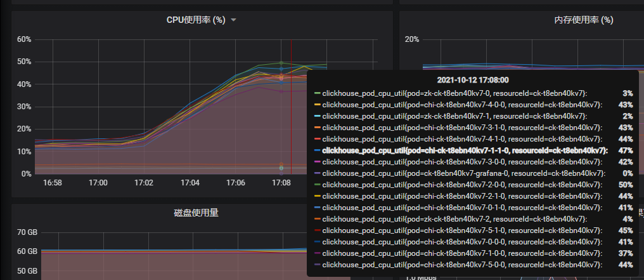The width and height of the screenshot is (644, 280).
Task: Click the tooltip timestamp 2021-10-12 17:08:00
Action: tap(473, 80)
